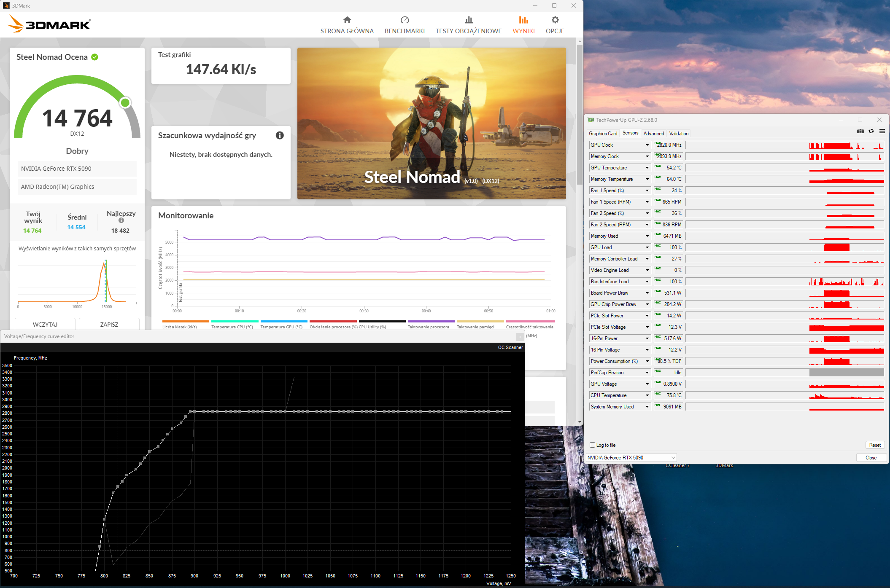Click the GPU-Z screenshot camera icon

pos(860,132)
